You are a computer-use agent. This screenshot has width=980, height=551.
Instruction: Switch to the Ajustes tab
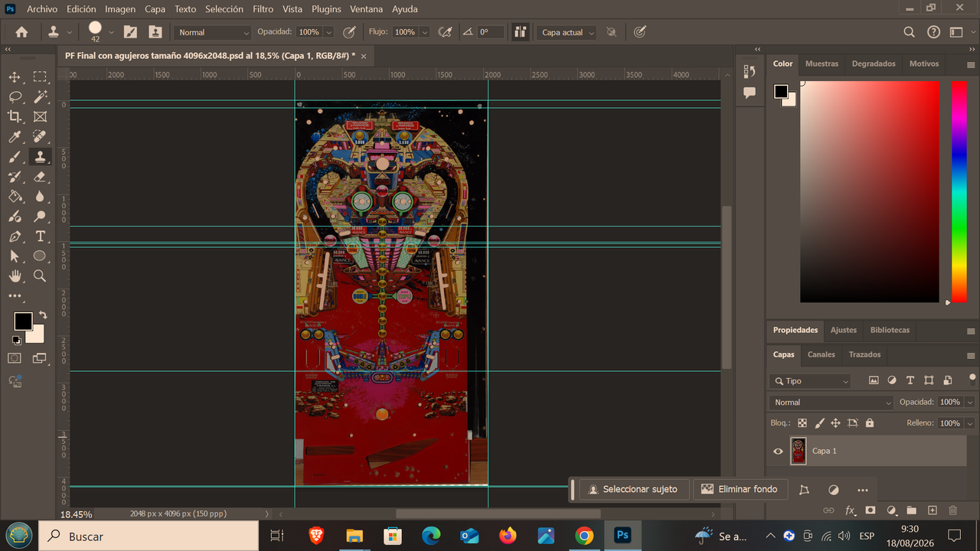coord(844,330)
